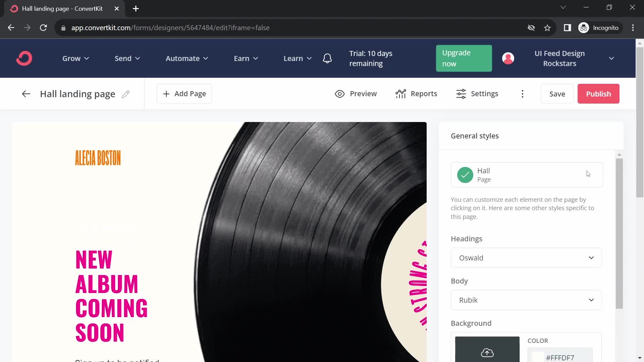644x362 pixels.
Task: Open the Earn menu
Action: pyautogui.click(x=246, y=58)
